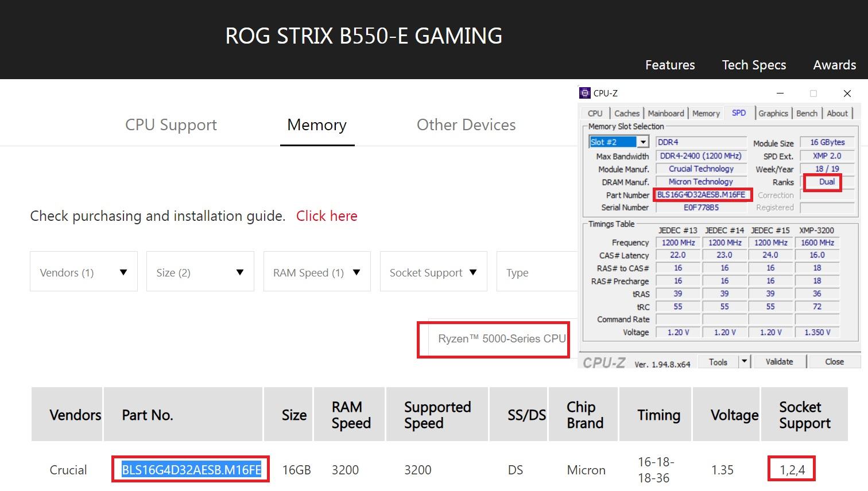This screenshot has width=868, height=491.
Task: Click the Socket Support column header
Action: click(805, 415)
